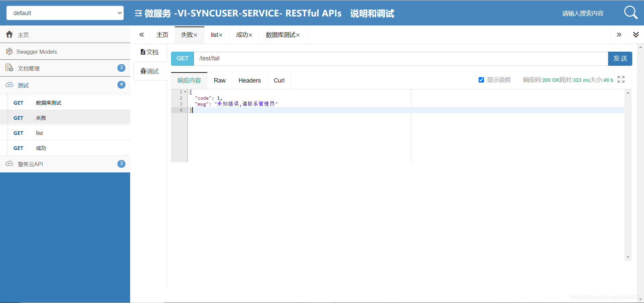Screen dimensions: 644x303
Task: Click the 发送 send button
Action: point(620,58)
